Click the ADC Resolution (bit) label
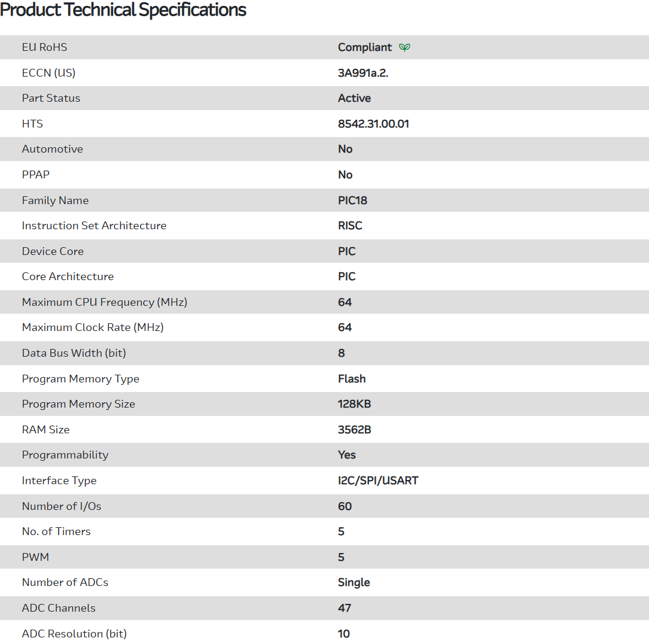 coord(74,634)
